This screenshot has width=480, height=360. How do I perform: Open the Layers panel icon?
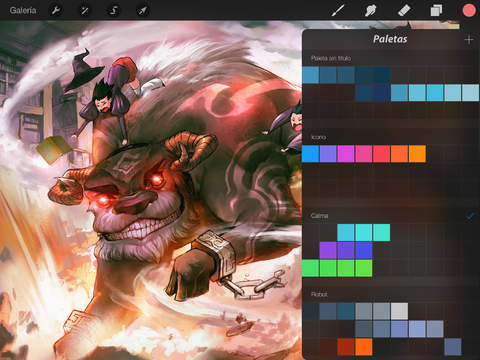coord(436,10)
